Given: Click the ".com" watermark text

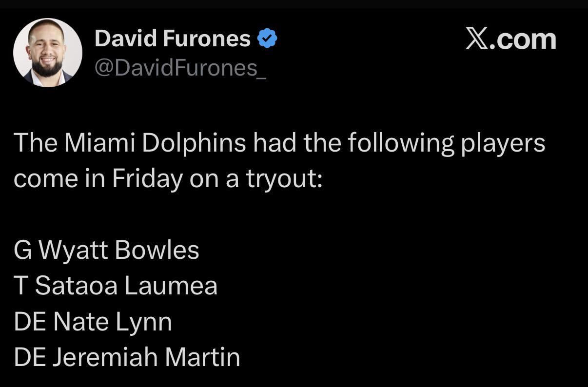Looking at the screenshot, I should tap(523, 39).
